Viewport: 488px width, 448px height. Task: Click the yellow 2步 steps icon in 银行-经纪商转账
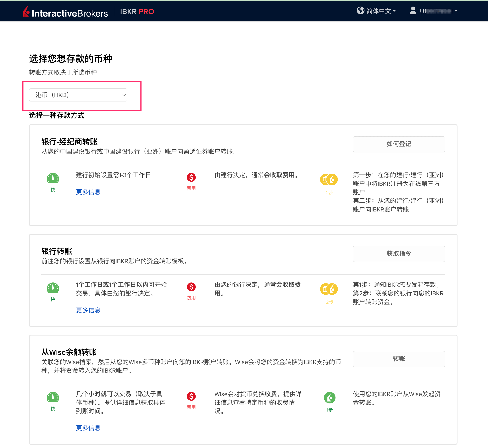pyautogui.click(x=329, y=179)
